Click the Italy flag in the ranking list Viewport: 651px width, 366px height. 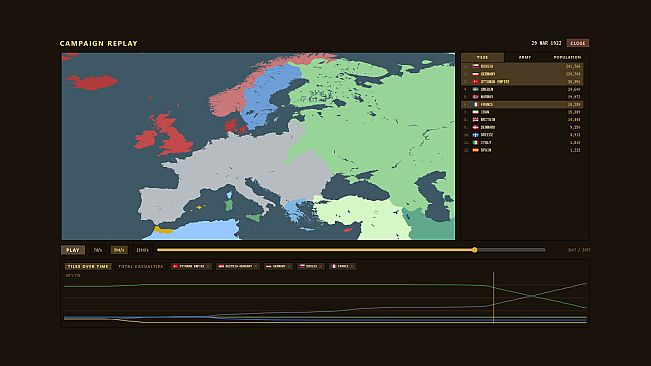pyautogui.click(x=476, y=142)
